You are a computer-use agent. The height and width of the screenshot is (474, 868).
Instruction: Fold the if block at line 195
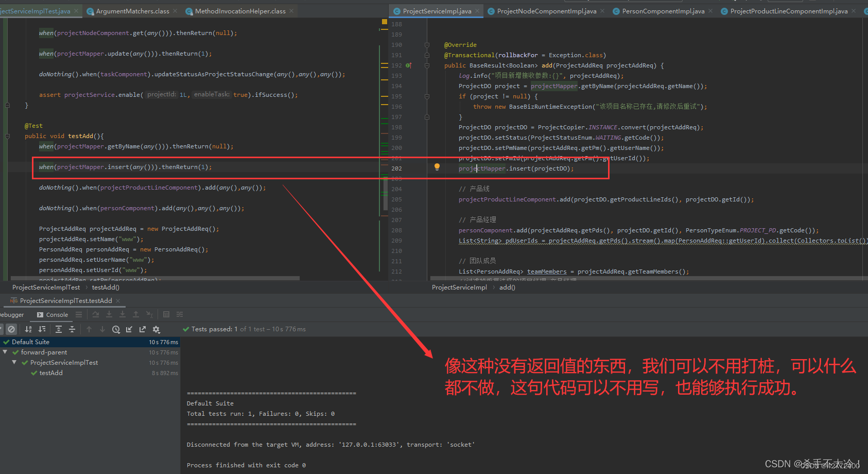pos(427,96)
